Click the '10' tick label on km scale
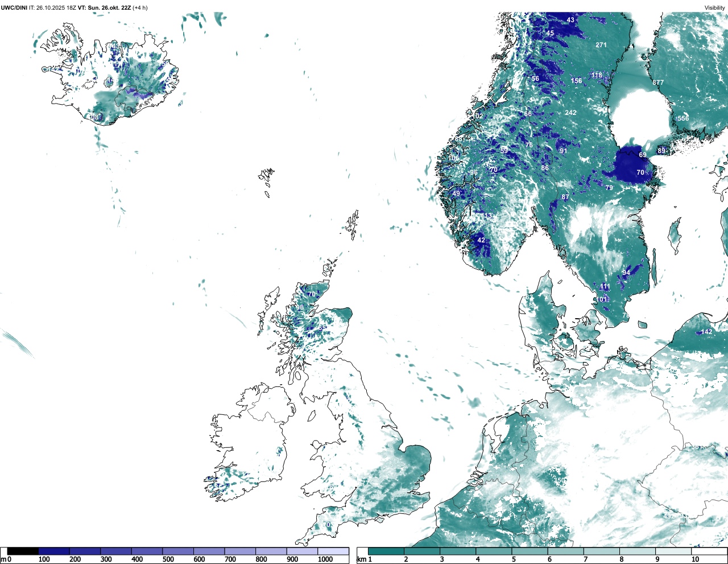Screen dimensions: 728x564 click(x=695, y=559)
